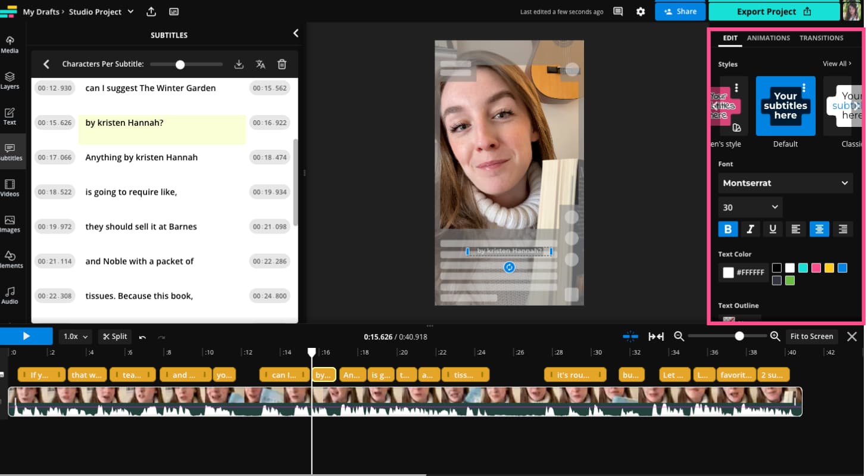Toggle bold text formatting
Viewport: 868px width, 476px height.
(x=728, y=229)
